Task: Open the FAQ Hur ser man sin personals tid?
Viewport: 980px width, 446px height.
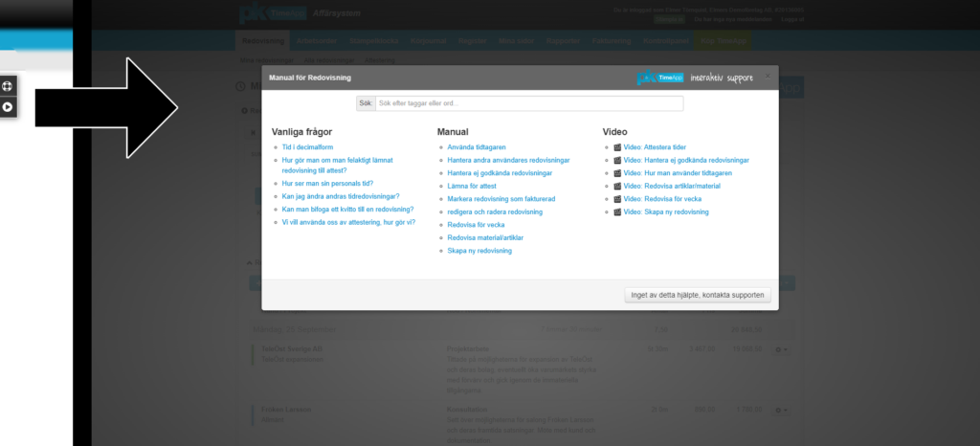Action: point(326,183)
